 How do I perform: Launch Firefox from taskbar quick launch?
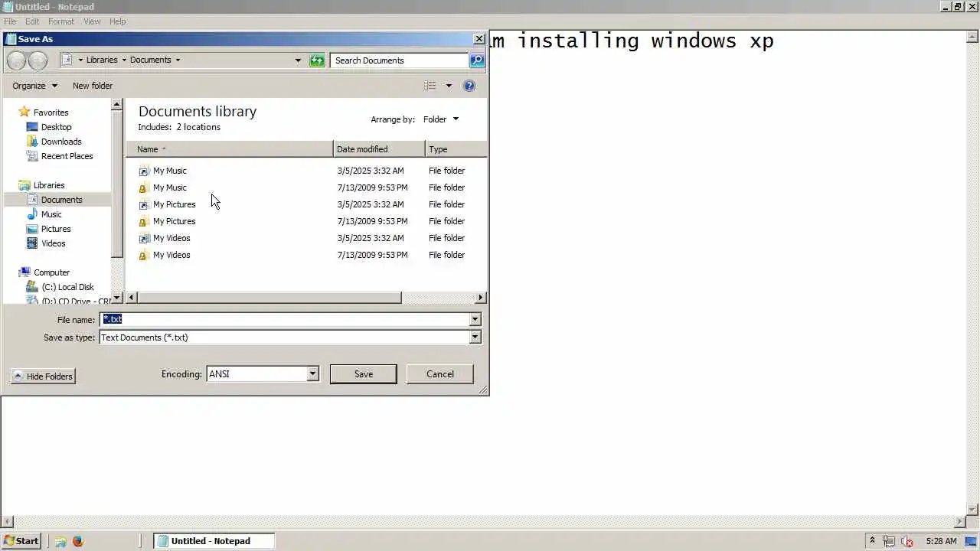(x=77, y=541)
